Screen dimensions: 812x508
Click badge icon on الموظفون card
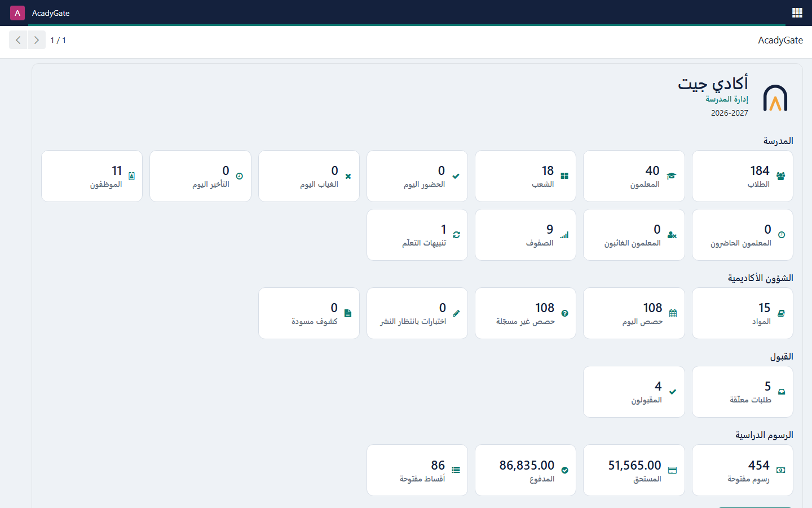(131, 176)
